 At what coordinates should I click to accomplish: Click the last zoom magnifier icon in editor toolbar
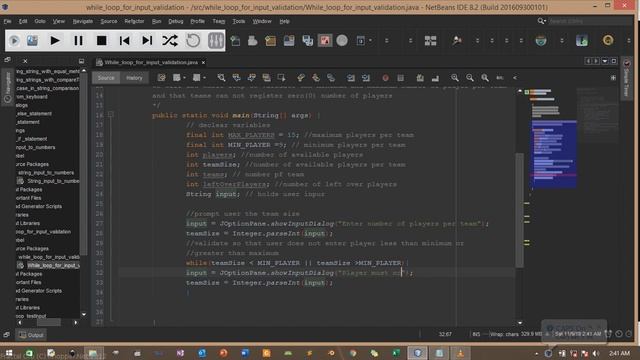click(484, 78)
